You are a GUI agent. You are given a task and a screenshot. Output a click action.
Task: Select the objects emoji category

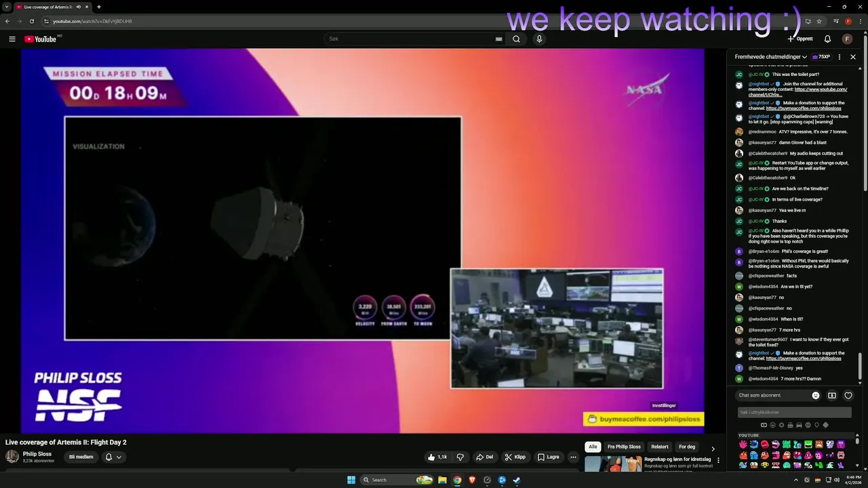point(816,425)
